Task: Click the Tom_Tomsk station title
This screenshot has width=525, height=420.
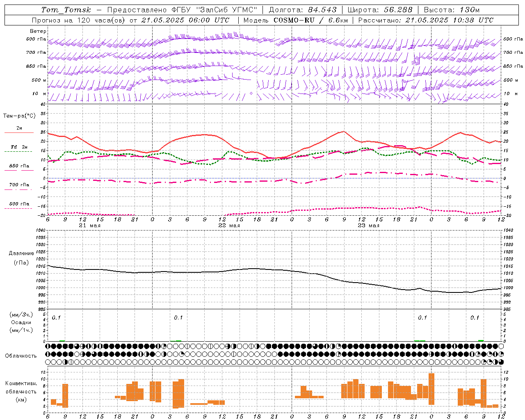Action: pyautogui.click(x=66, y=10)
